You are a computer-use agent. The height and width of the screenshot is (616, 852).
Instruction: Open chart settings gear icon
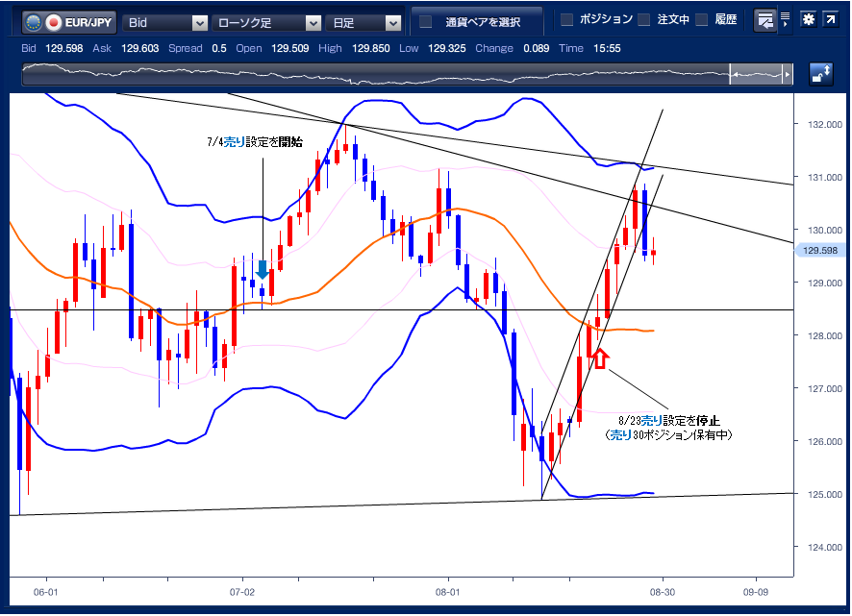pos(809,19)
